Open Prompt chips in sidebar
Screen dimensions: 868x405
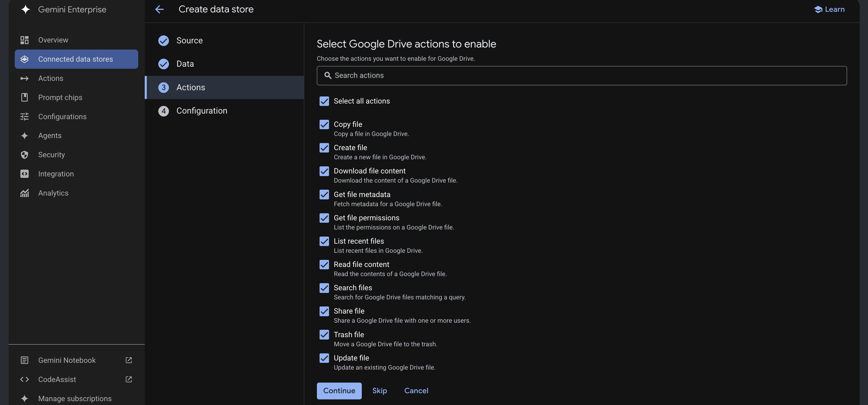pos(76,98)
